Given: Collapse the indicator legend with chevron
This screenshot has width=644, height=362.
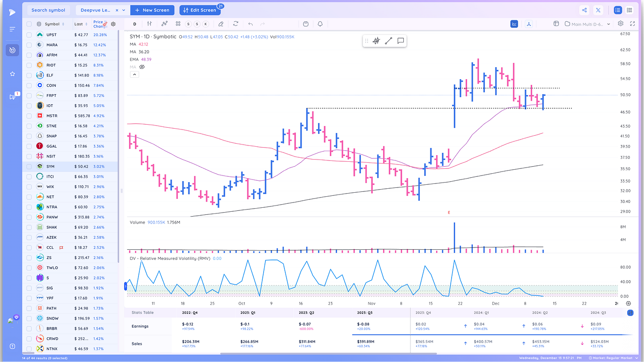Looking at the screenshot, I should (x=134, y=75).
